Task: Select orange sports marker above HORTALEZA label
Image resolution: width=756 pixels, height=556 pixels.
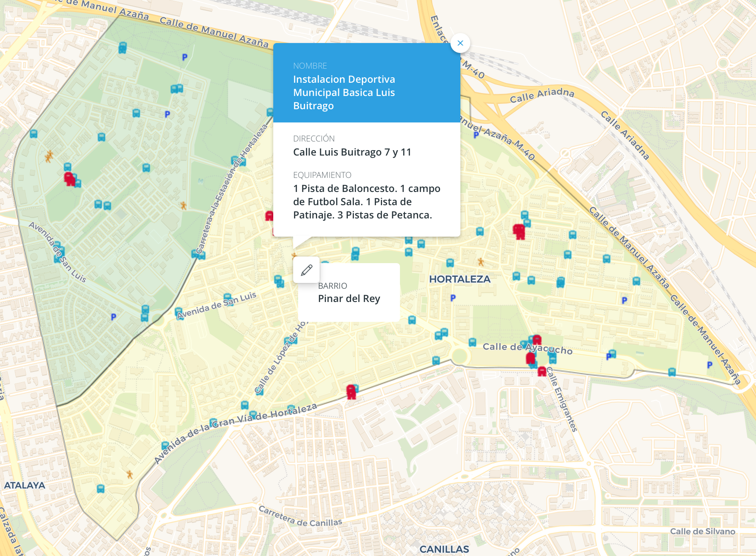Action: (481, 262)
